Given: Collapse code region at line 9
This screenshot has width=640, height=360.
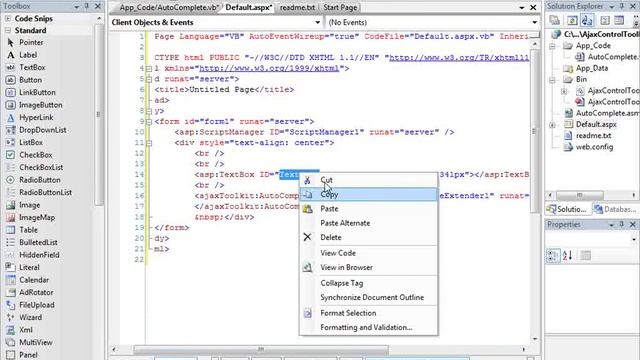Looking at the screenshot, I should point(149,122).
